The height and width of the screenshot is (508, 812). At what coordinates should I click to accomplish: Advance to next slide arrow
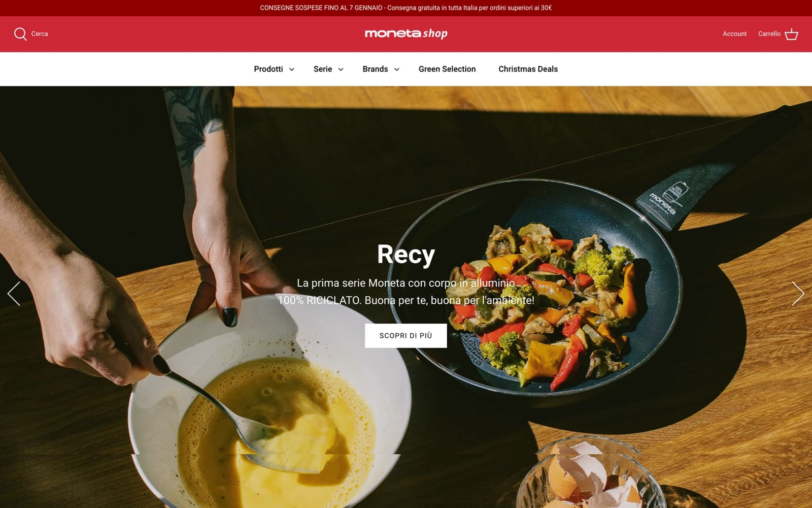tap(798, 294)
